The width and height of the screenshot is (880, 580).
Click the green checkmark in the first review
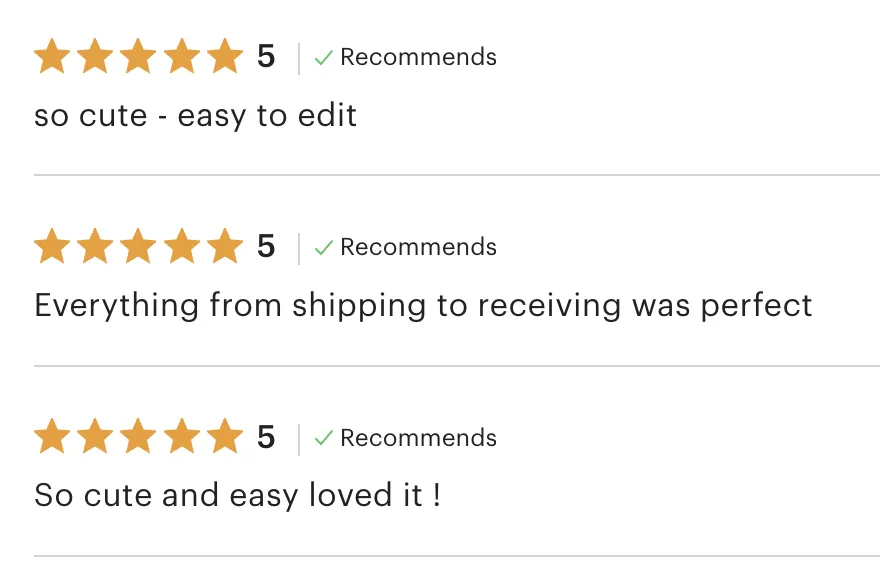tap(324, 57)
